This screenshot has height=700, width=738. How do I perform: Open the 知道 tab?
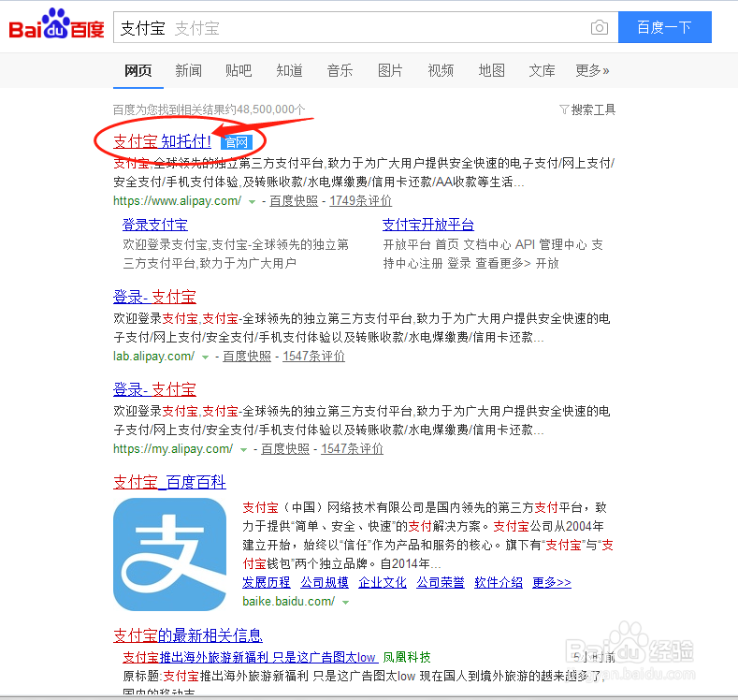pos(289,70)
